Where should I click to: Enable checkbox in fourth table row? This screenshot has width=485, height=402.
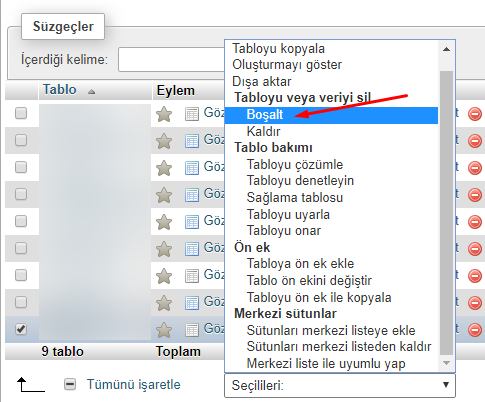coord(21,194)
